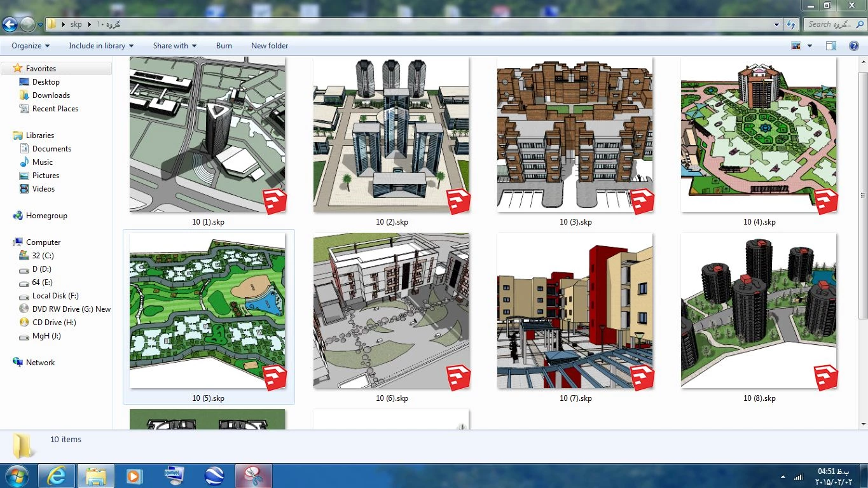Image resolution: width=868 pixels, height=488 pixels.
Task: Select the 10 (5).skp thumbnail
Action: pos(207,310)
